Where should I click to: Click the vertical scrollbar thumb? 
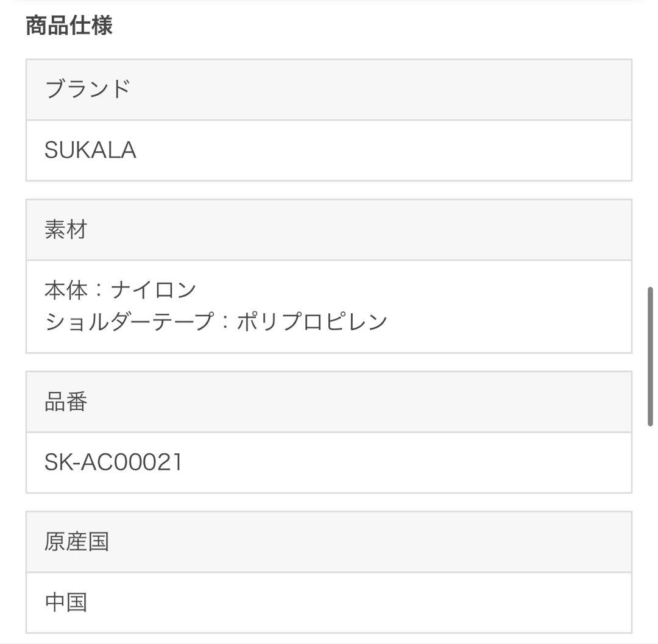(650, 356)
